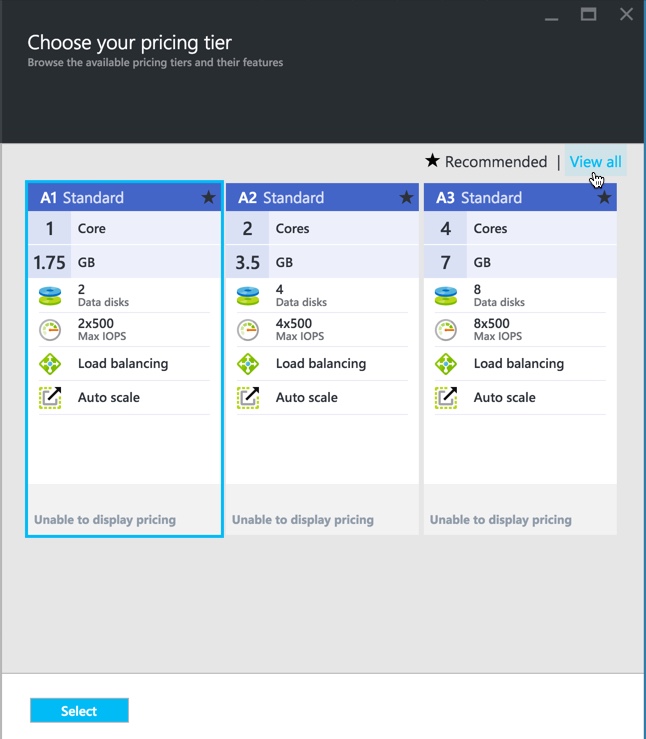Image resolution: width=646 pixels, height=739 pixels.
Task: Click the star icon beside Recommended label
Action: pos(432,161)
